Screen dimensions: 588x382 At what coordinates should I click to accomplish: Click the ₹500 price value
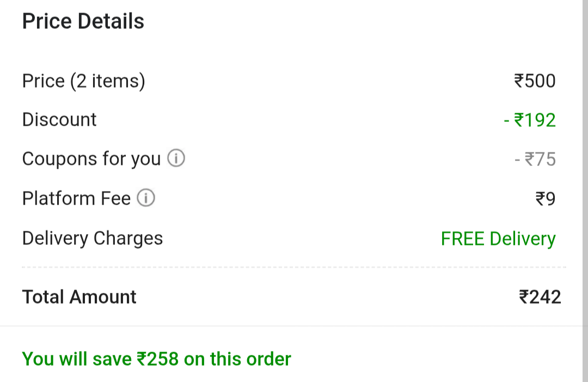tap(535, 81)
